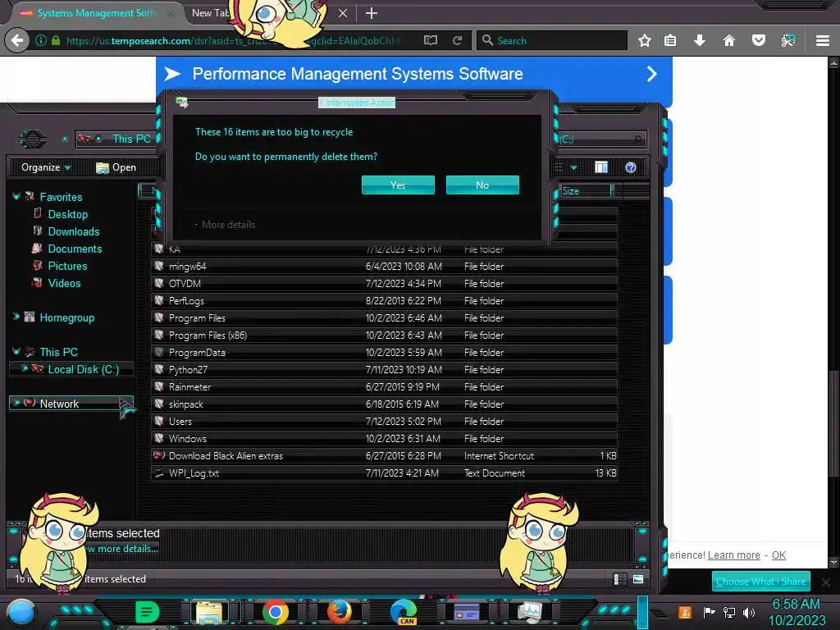Expand the Network tree node
The height and width of the screenshot is (630, 840).
(16, 403)
